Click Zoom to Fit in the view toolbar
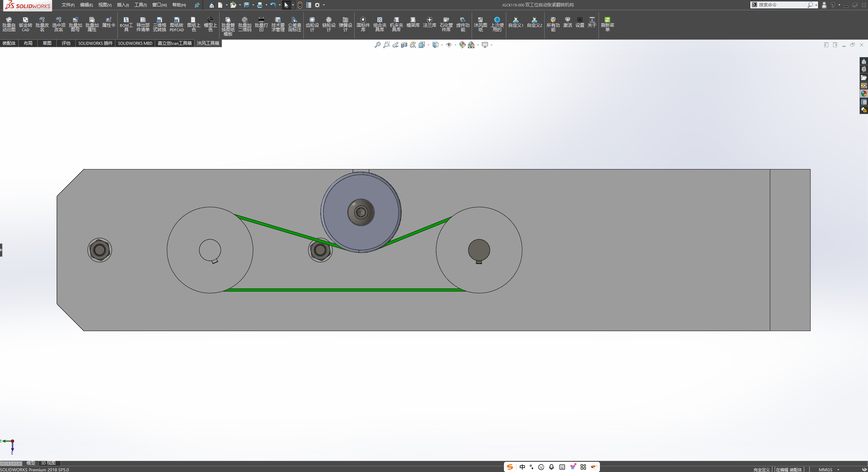Viewport: 868px width, 472px height. pos(377,45)
